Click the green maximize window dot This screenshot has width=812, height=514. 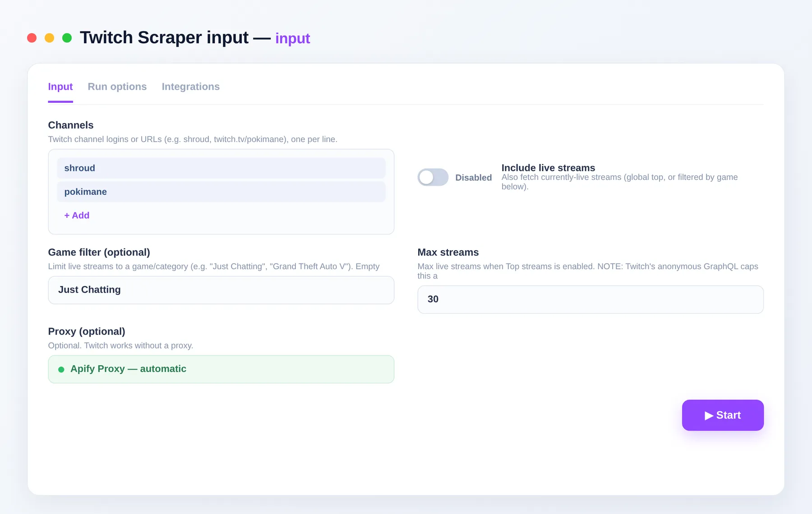tap(67, 38)
